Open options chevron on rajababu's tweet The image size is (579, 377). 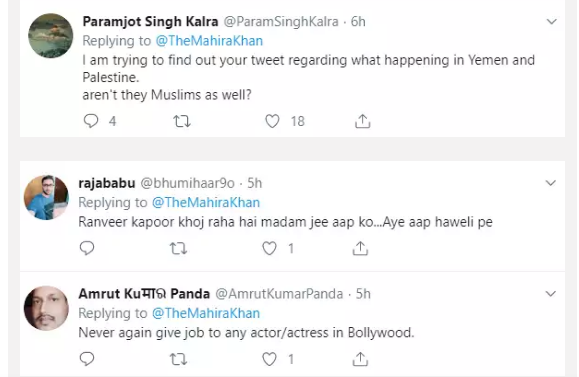coord(551,183)
